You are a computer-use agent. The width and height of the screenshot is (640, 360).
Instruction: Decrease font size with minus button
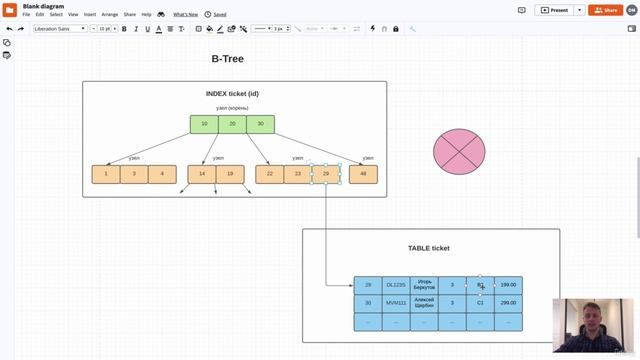coord(93,29)
